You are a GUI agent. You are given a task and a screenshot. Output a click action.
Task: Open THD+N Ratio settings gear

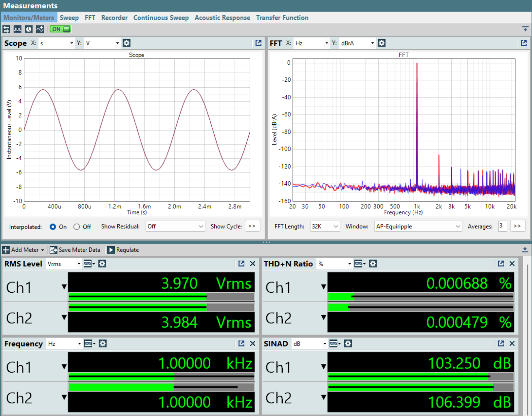(x=373, y=264)
